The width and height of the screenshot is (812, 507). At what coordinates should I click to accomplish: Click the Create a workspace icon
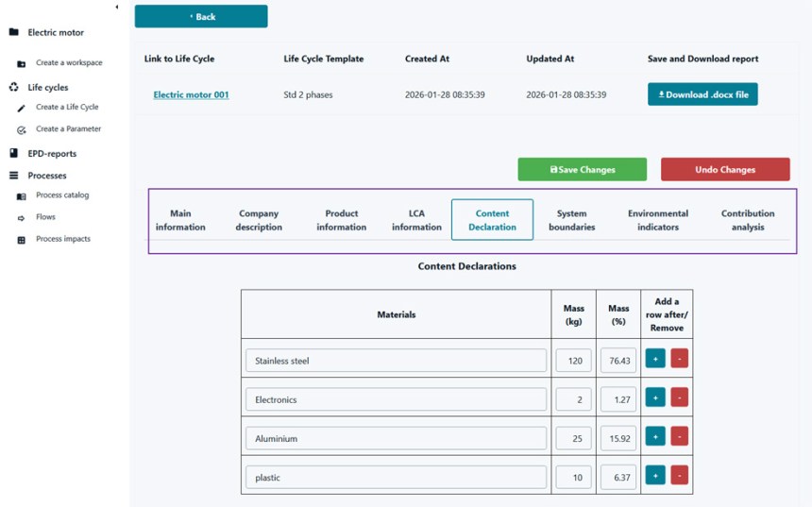coord(22,63)
